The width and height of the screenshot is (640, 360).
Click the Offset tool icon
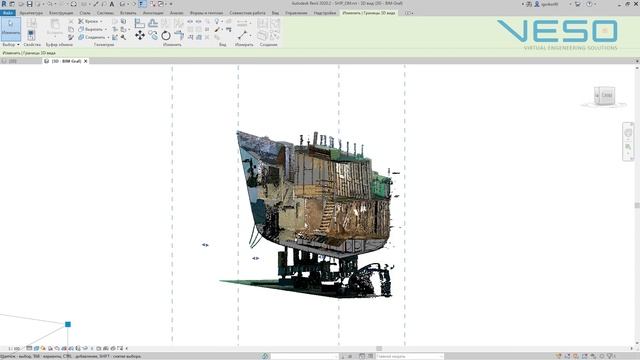[153, 23]
